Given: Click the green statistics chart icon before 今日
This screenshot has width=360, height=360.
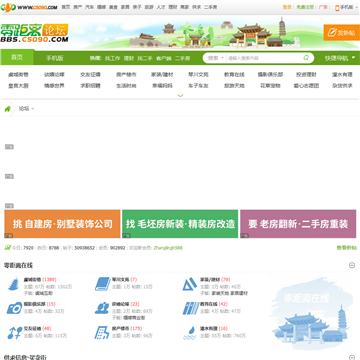Looking at the screenshot, I should click(x=7, y=248).
